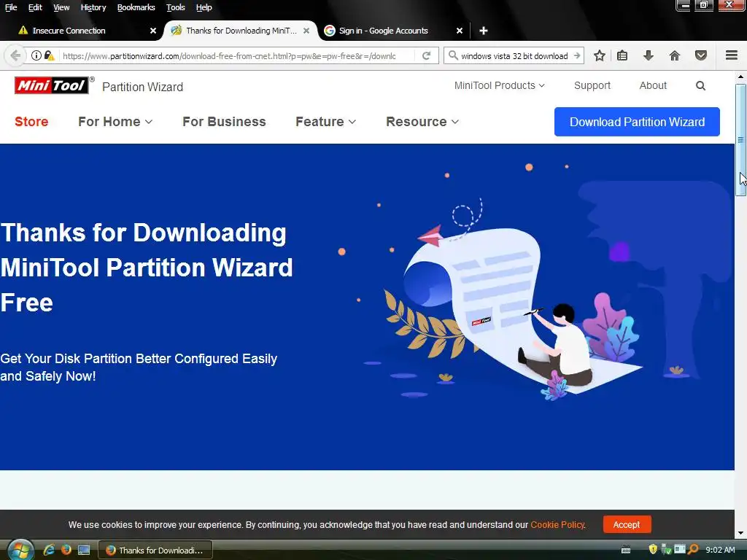Select the Thanks for Downloading MiniTool tab
This screenshot has height=560, width=747.
coord(241,31)
